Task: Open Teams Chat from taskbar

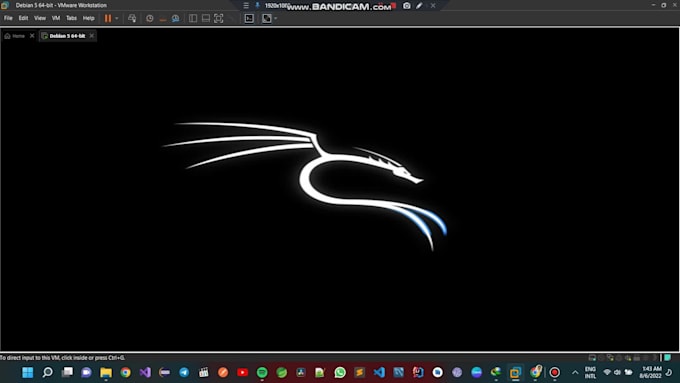Action: point(86,372)
